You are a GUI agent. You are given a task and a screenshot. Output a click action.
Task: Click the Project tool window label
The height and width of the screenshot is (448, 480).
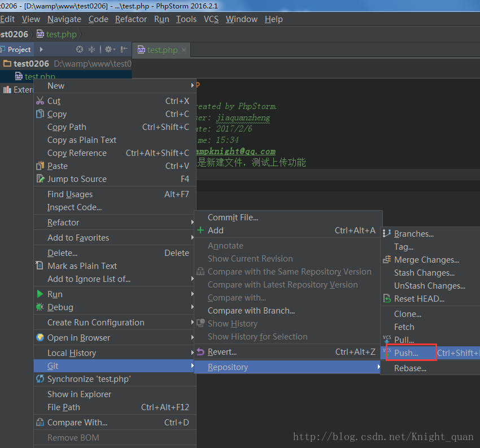coord(19,49)
